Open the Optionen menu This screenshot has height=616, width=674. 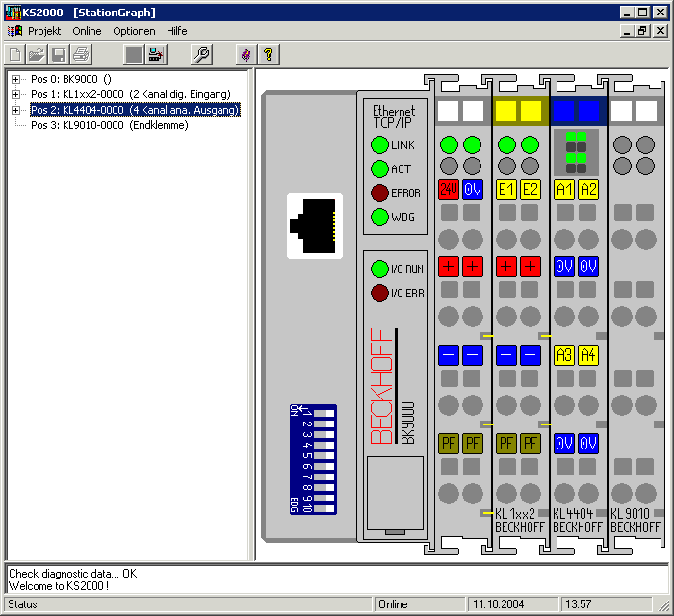point(134,31)
